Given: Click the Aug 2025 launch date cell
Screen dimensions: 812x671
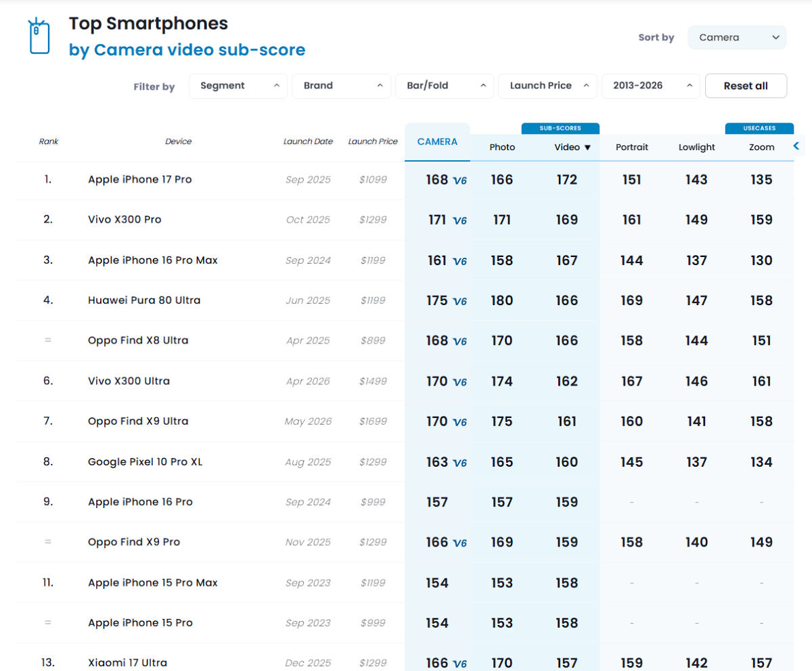Looking at the screenshot, I should 309,462.
